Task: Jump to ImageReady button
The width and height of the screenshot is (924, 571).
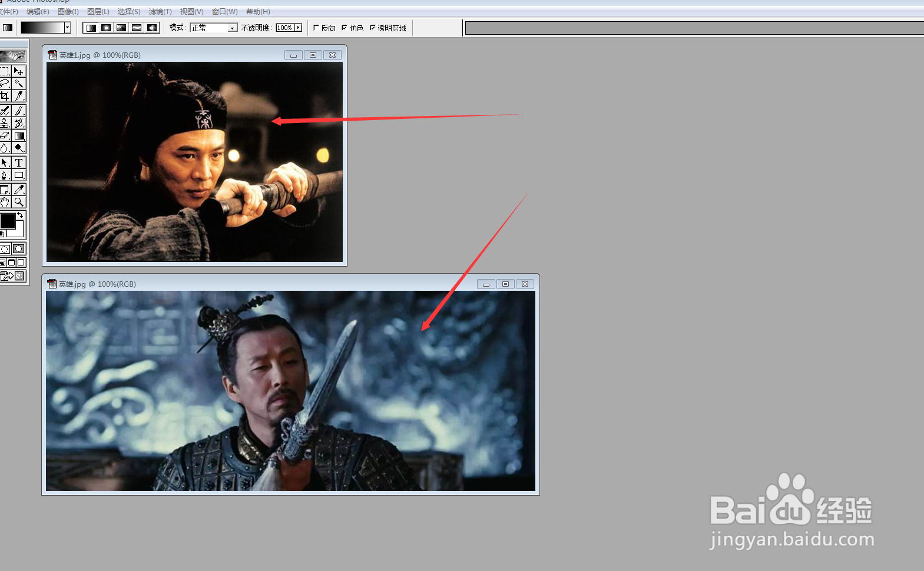Action: [13, 276]
